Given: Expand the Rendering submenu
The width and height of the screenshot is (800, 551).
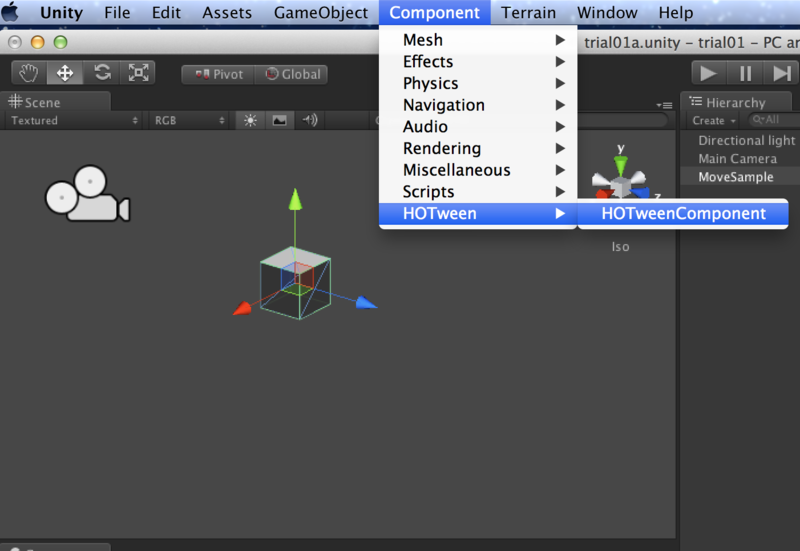Looking at the screenshot, I should coord(478,148).
